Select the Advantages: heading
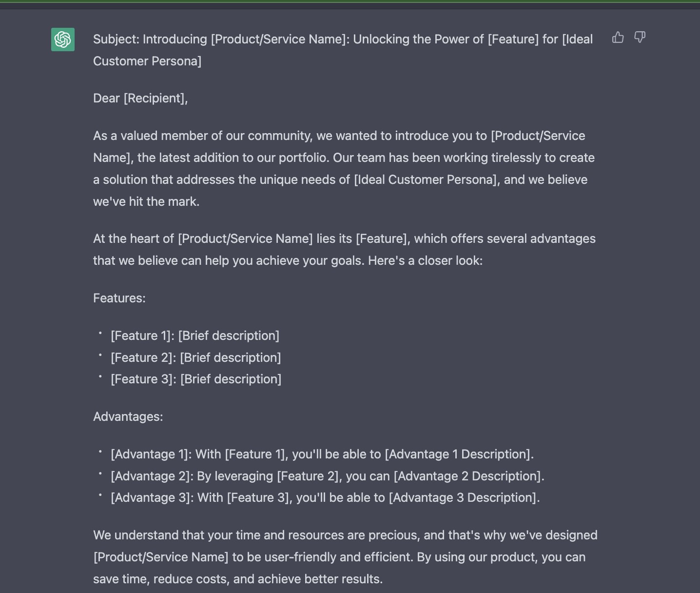 click(128, 416)
